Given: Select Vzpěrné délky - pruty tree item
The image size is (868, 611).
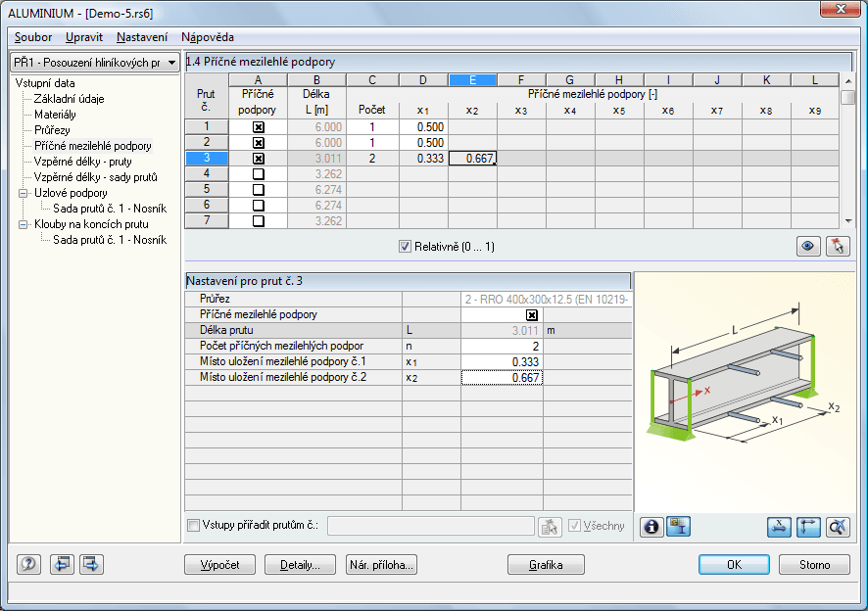Looking at the screenshot, I should coord(82,162).
